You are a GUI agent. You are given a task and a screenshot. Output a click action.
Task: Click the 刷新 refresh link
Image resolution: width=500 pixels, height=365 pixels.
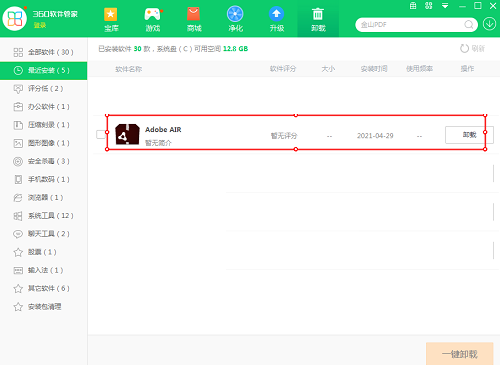[472, 49]
